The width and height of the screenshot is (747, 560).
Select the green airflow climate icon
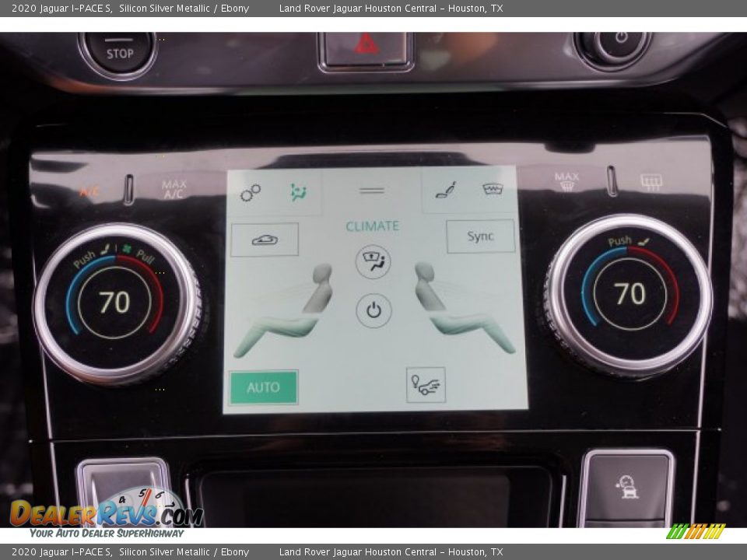click(298, 192)
